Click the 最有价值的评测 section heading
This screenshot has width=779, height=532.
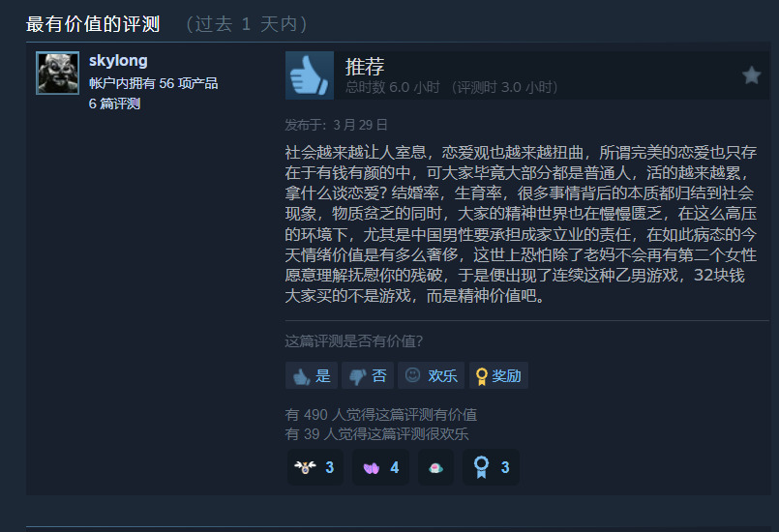(x=93, y=24)
